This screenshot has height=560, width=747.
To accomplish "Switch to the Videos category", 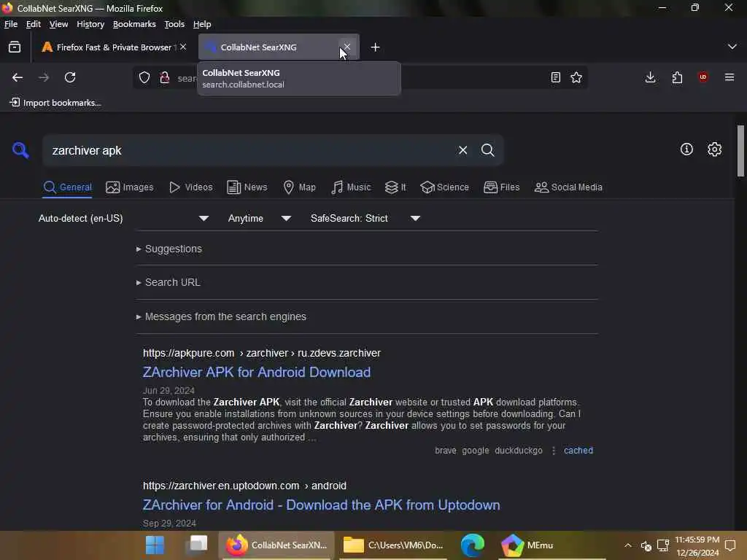I will coord(191,187).
